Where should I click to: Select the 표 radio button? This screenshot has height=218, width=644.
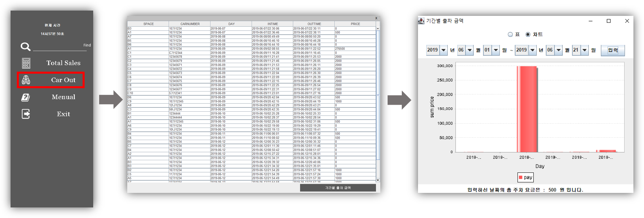click(x=510, y=34)
